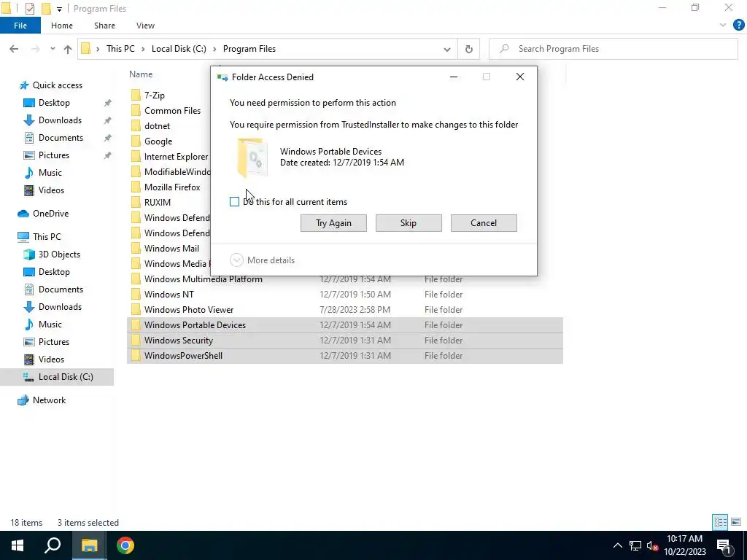Click the Try Again button
This screenshot has width=747, height=560.
333,223
